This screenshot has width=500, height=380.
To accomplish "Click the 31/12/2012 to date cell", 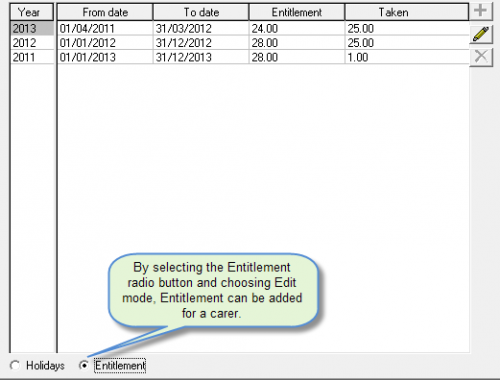I will 201,43.
